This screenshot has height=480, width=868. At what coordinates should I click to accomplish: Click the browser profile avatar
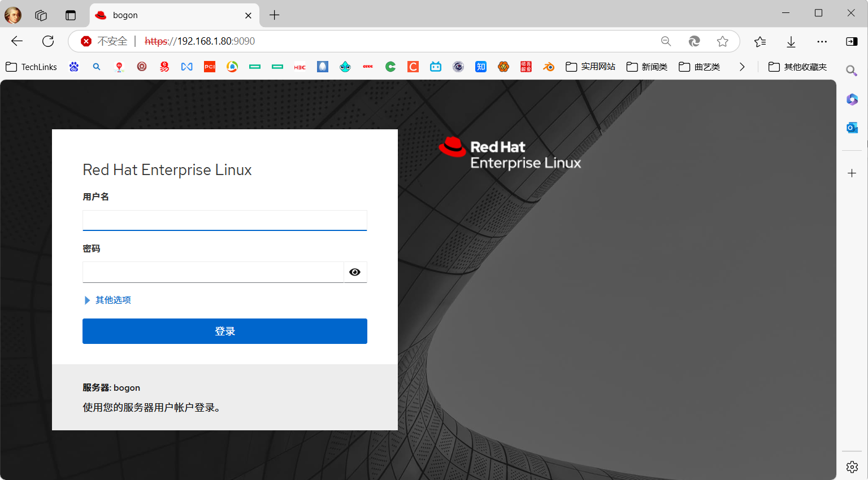click(x=13, y=15)
